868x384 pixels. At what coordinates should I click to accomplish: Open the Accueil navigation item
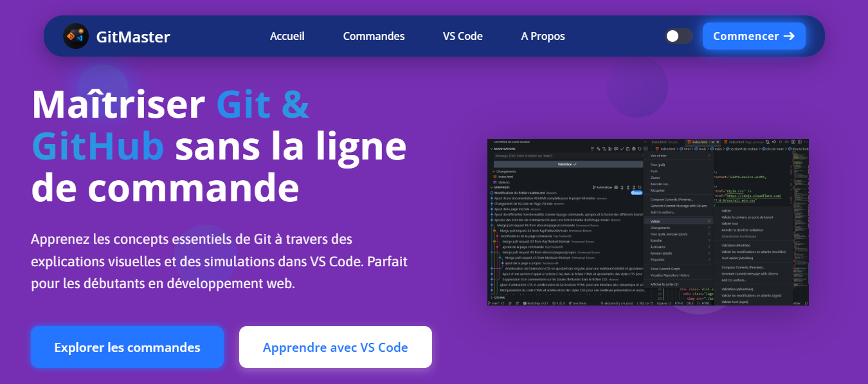287,36
